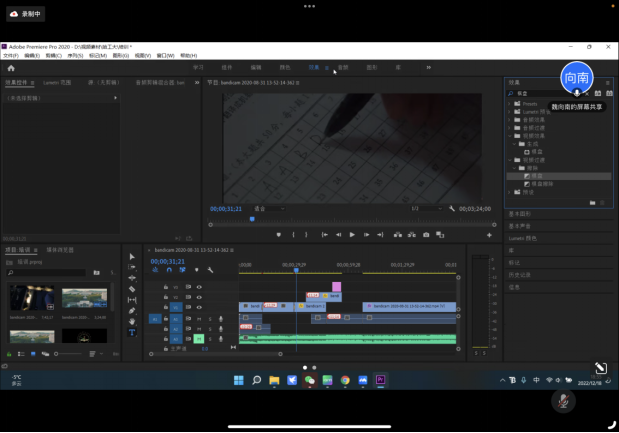
Task: Select the Type (T) tool
Action: click(x=132, y=332)
